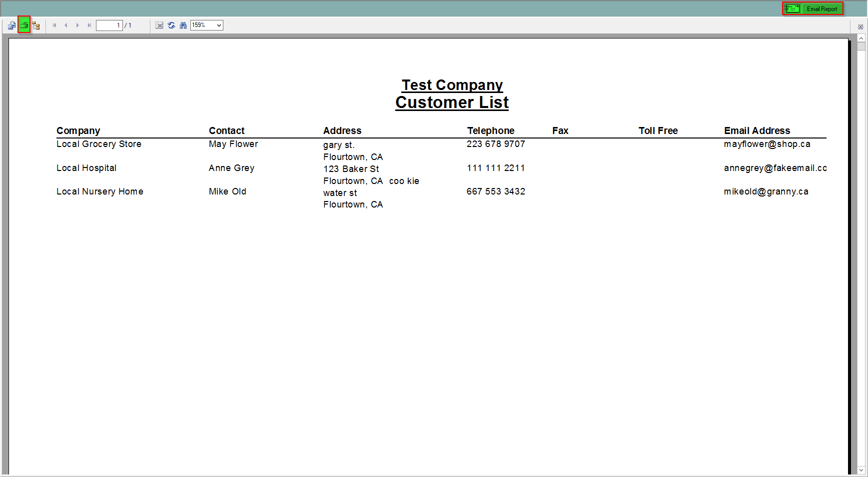The width and height of the screenshot is (868, 477).
Task: Click the envelope icon on Email Report button
Action: pyautogui.click(x=792, y=8)
